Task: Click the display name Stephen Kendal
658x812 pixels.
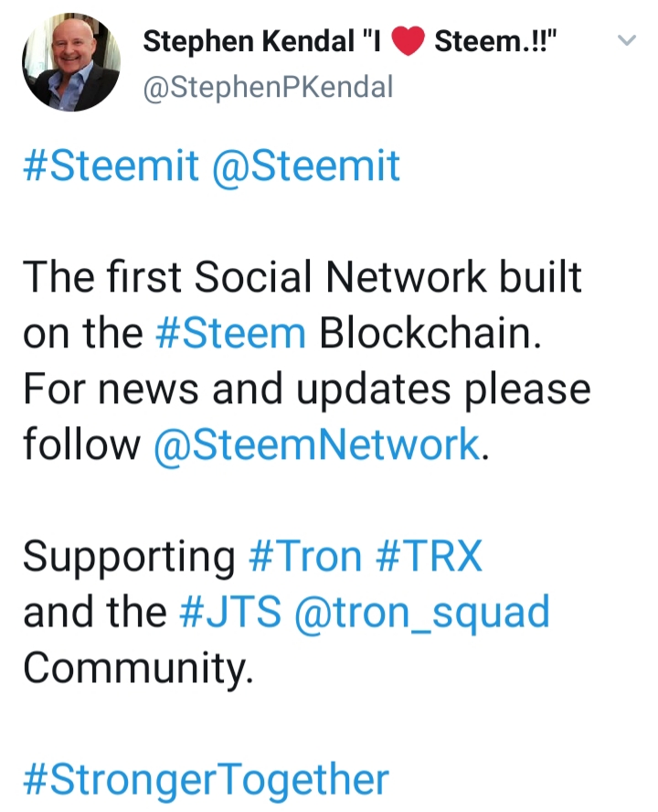Action: point(248,41)
